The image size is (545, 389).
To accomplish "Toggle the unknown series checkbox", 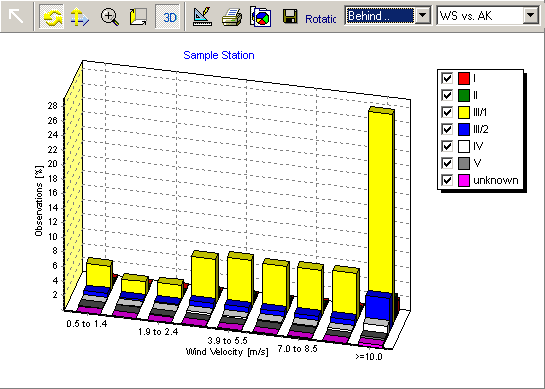I will point(447,180).
